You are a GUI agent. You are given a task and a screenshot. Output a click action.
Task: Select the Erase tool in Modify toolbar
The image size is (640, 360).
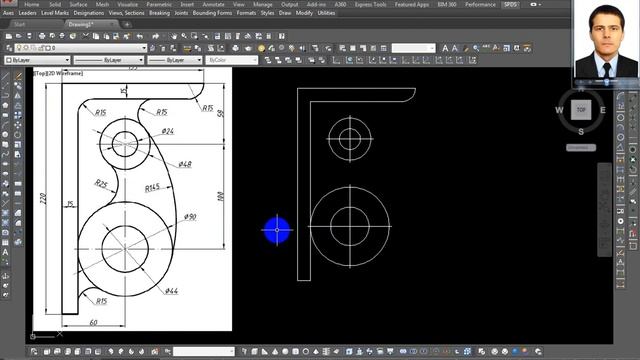tap(18, 76)
